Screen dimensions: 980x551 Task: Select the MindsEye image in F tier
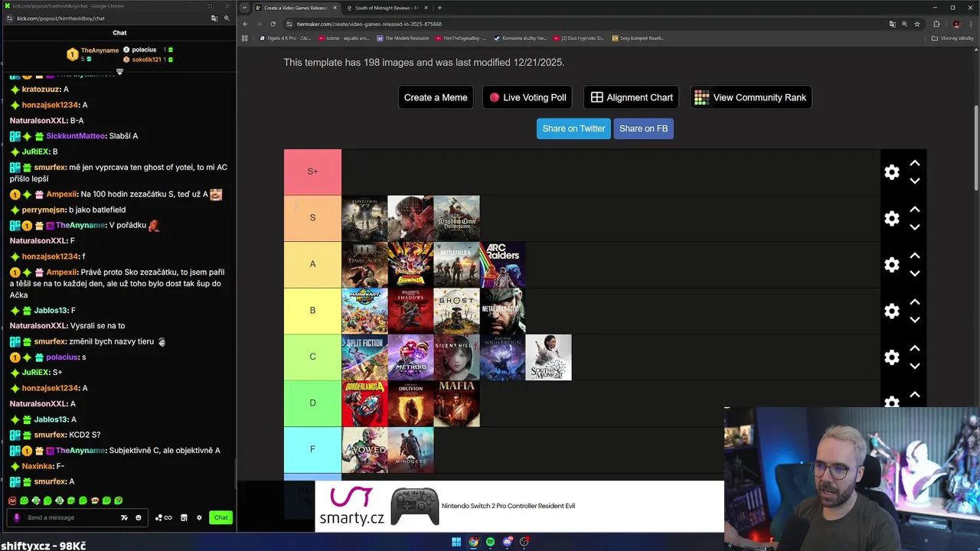[x=410, y=450]
